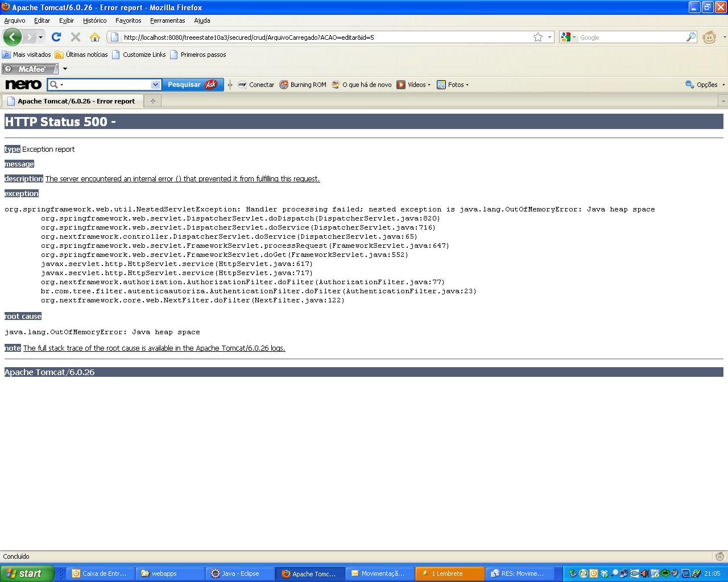This screenshot has width=728, height=582.
Task: Open the back/forward history dropdown arrow
Action: pyautogui.click(x=40, y=37)
